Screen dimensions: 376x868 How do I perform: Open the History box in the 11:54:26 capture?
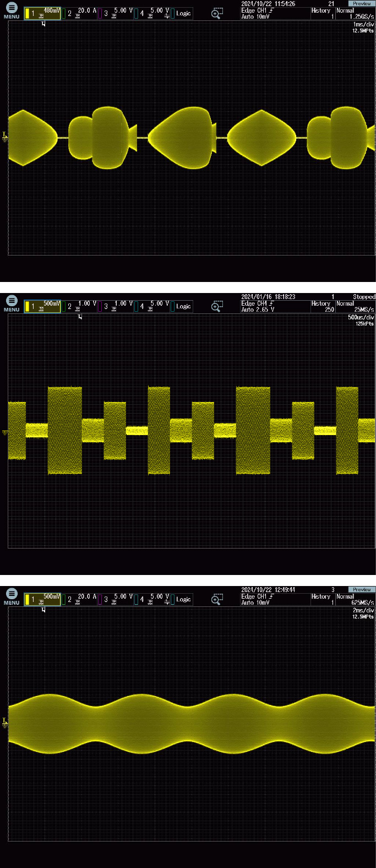(322, 14)
